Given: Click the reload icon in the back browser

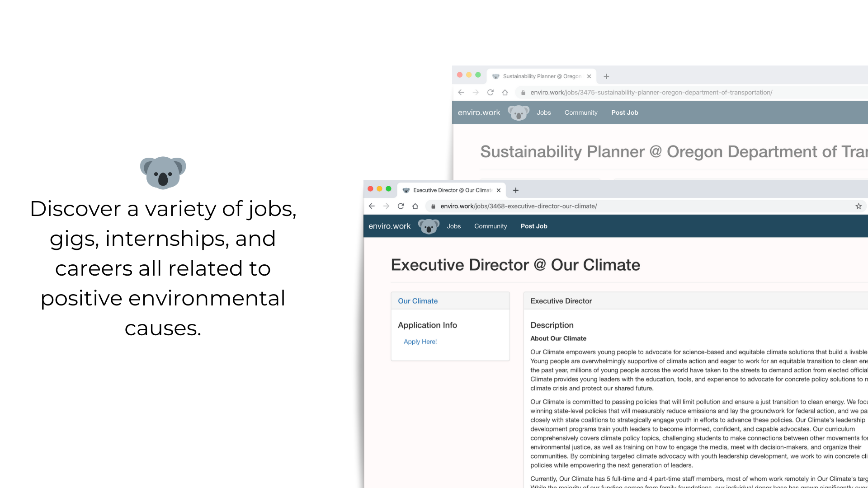Looking at the screenshot, I should tap(491, 92).
